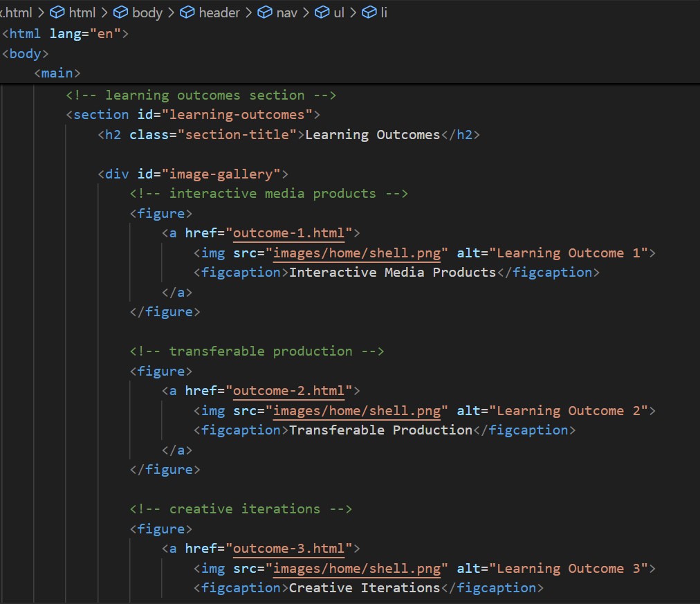This screenshot has height=604, width=700.
Task: Jump to html lang sticky scroll line
Action: [x=66, y=33]
